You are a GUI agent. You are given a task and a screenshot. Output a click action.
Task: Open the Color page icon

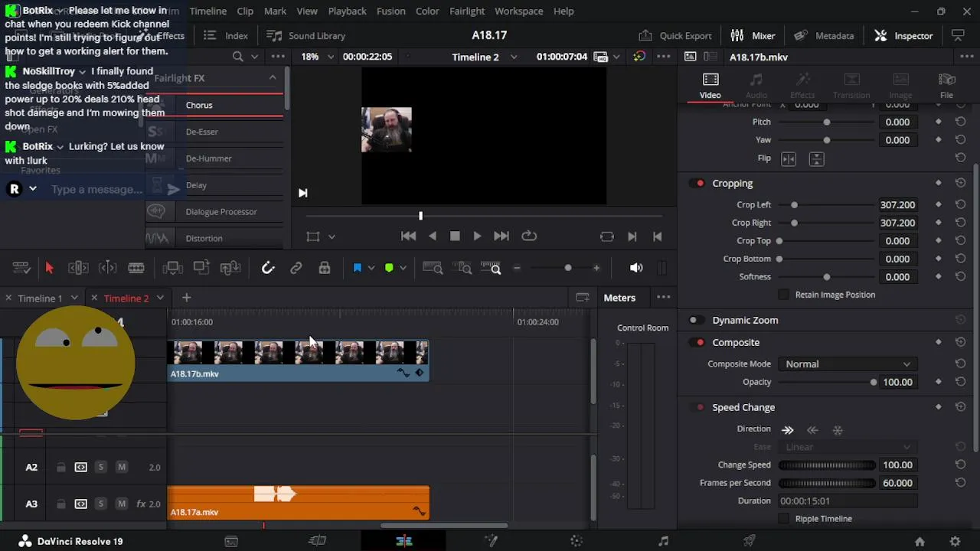click(577, 541)
